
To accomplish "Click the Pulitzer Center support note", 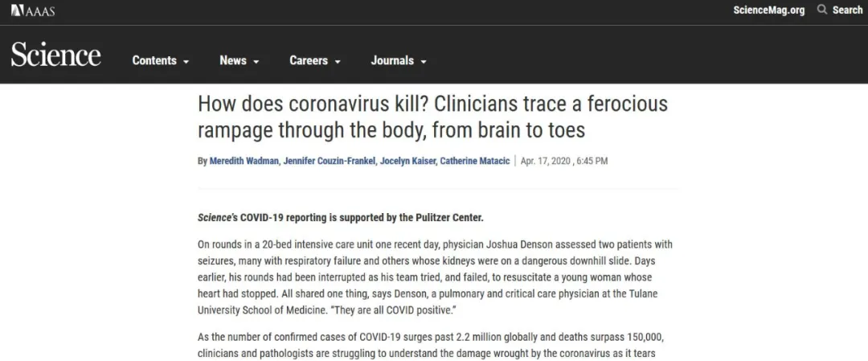I will coord(341,218).
